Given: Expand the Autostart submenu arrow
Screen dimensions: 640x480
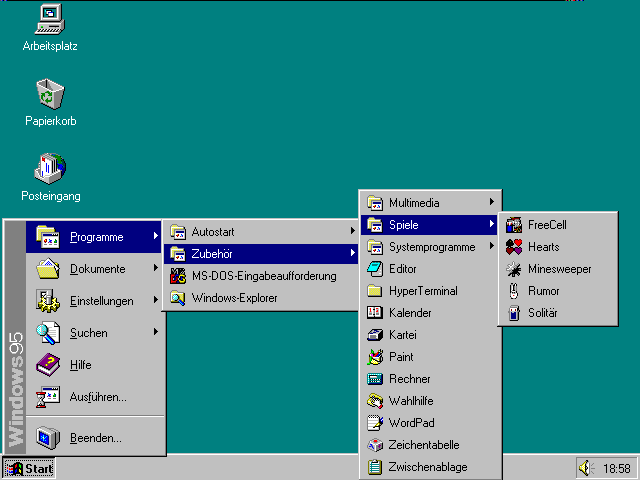Looking at the screenshot, I should tap(353, 231).
